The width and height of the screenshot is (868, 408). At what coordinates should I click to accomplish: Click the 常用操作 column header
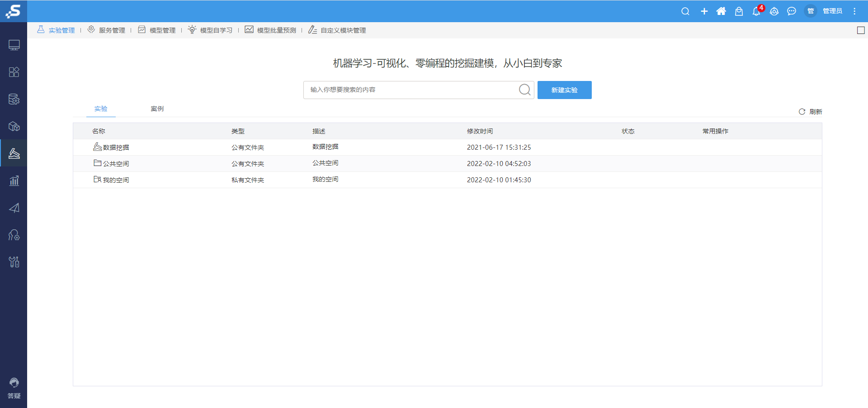click(715, 131)
